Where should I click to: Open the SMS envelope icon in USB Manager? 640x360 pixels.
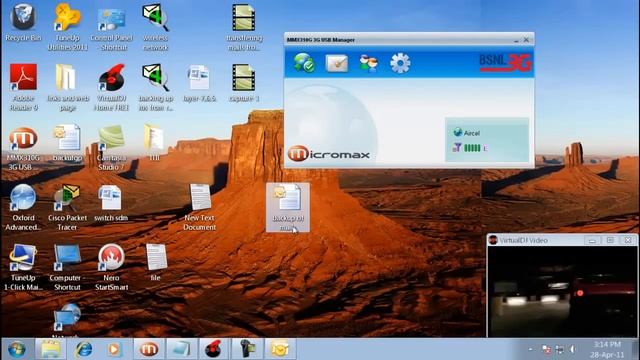[337, 63]
